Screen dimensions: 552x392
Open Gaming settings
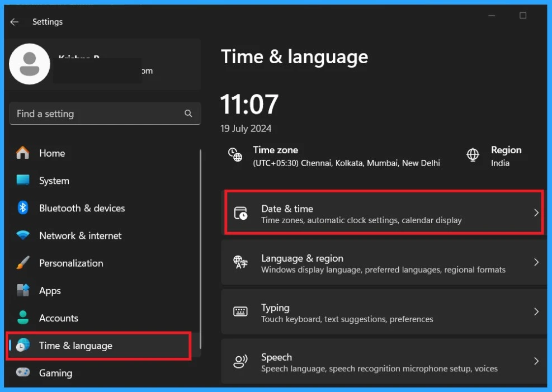(104, 372)
